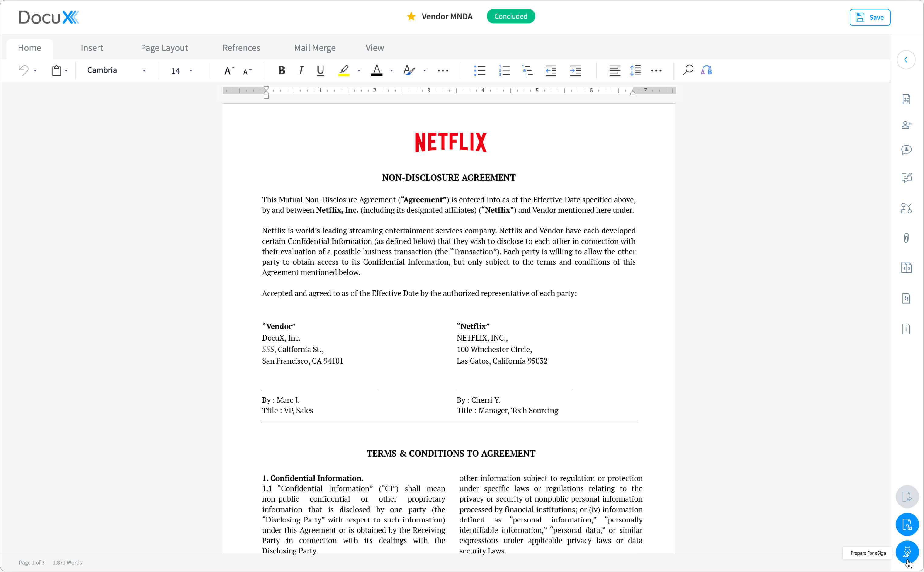The height and width of the screenshot is (572, 924).
Task: Open the document fields sidebar icon
Action: pyautogui.click(x=906, y=100)
